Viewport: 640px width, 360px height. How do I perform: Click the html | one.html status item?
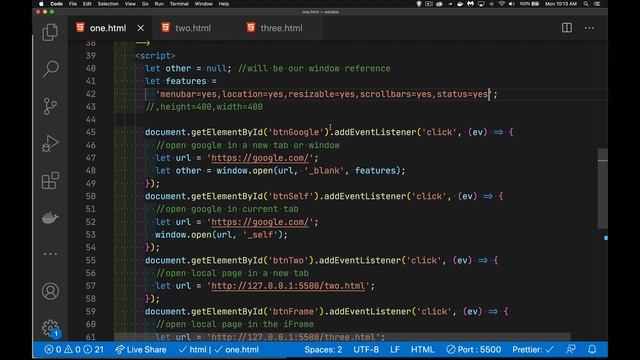click(219, 350)
